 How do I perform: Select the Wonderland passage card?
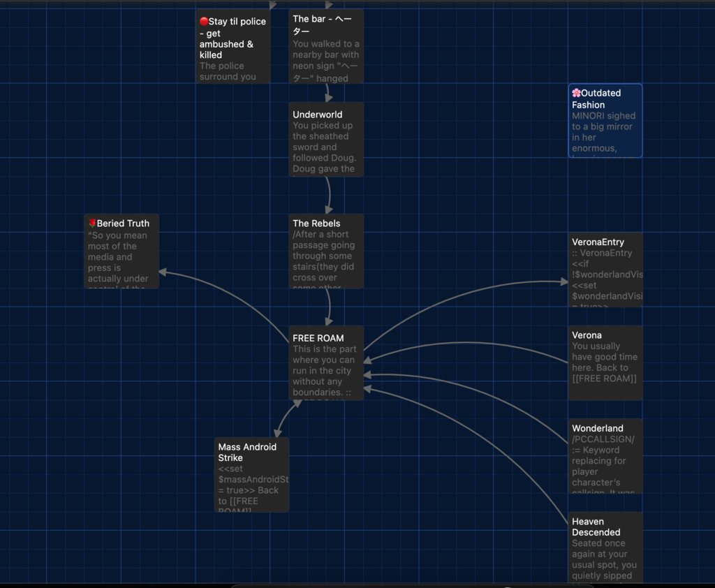coord(605,456)
